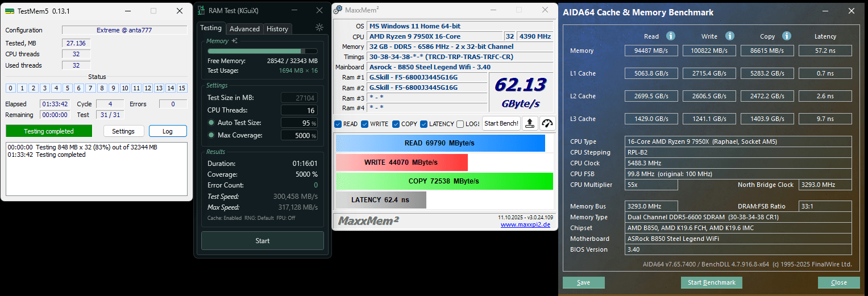Click the Ram #1 G.Skill F5-6800J3445G16G field
Screen dimensions: 868x296
tap(427, 77)
